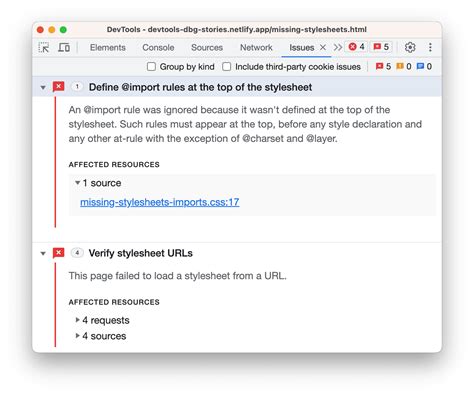Enable Include third-party cookie issues checkbox

(226, 67)
